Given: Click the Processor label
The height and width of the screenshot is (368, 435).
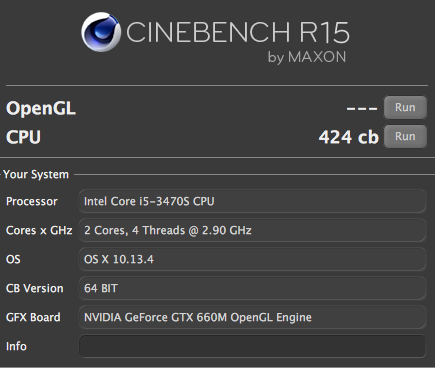Looking at the screenshot, I should click(32, 201).
